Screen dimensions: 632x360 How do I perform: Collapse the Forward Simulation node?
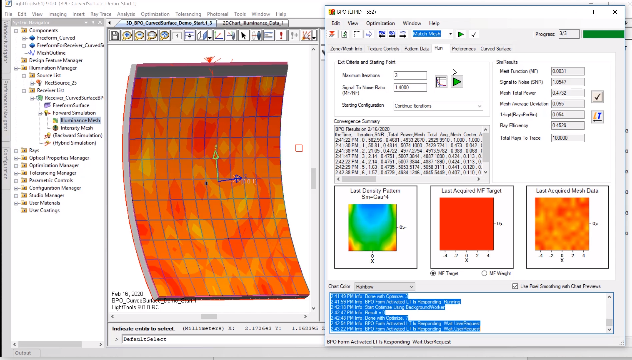click(40, 113)
